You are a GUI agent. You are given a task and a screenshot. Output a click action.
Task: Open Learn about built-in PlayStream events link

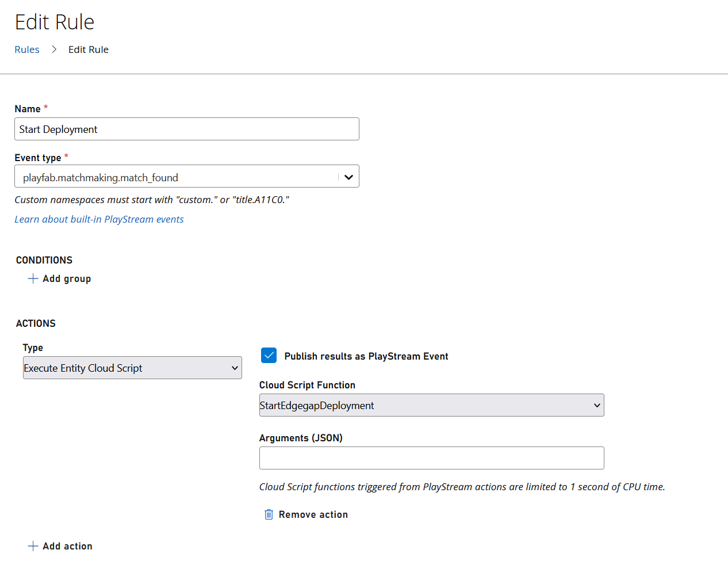point(99,219)
